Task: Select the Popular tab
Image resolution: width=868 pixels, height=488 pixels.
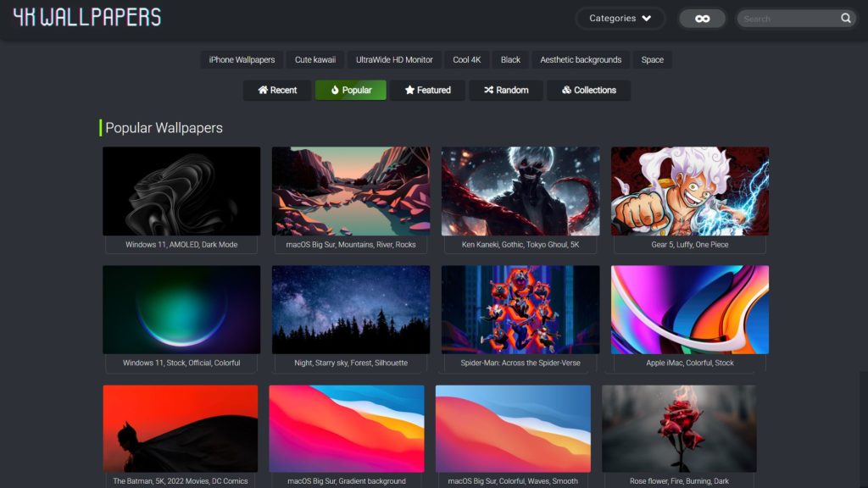Action: coord(351,90)
